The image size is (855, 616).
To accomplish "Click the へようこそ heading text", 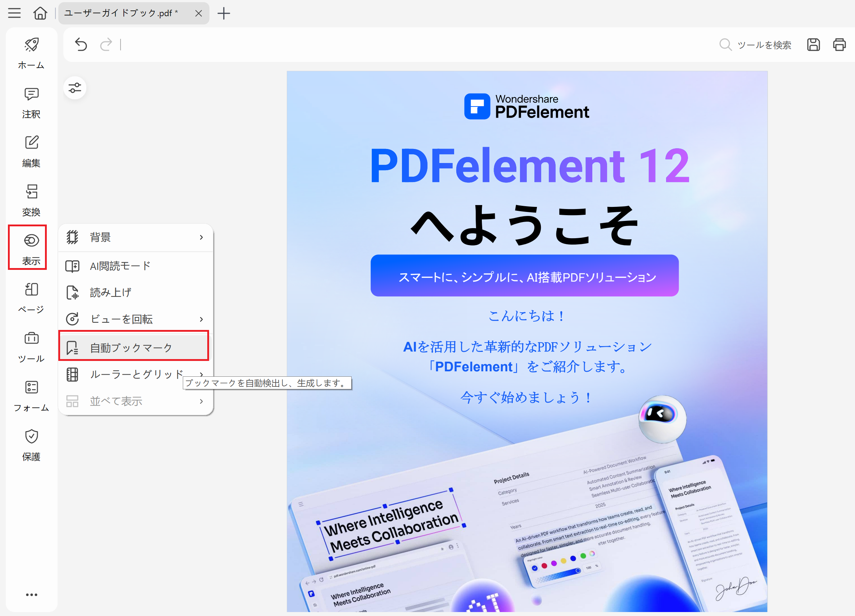I will click(x=524, y=225).
